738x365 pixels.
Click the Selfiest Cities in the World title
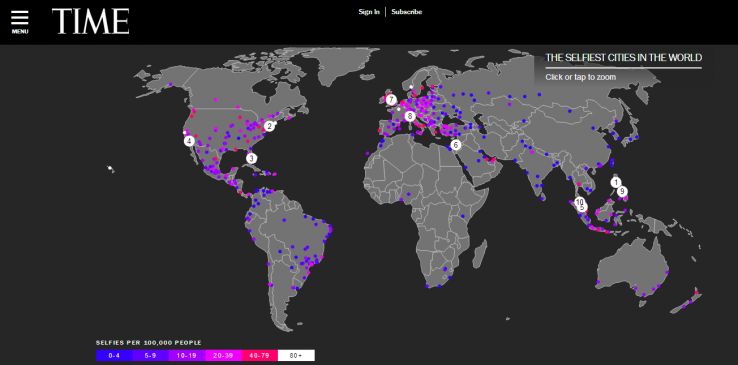click(624, 58)
